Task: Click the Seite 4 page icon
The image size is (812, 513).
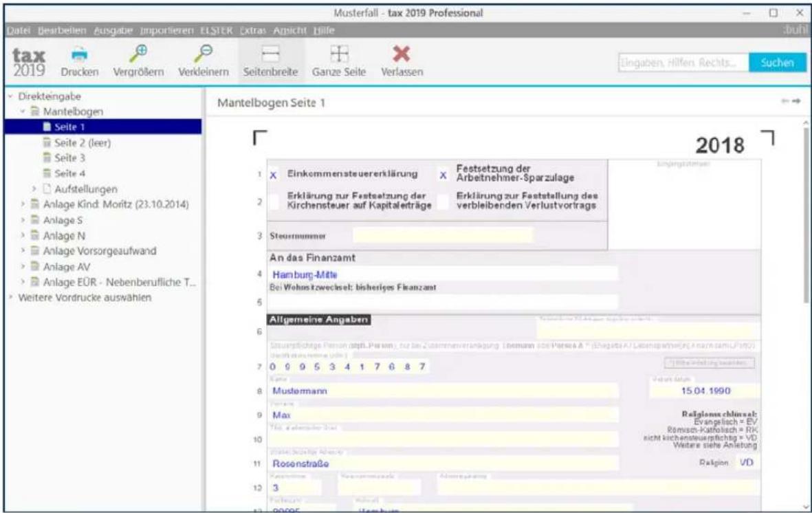Action: [47, 173]
